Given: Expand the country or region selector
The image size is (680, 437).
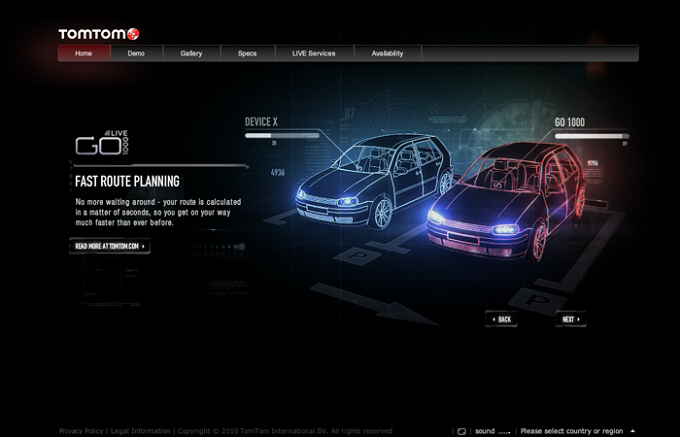Looking at the screenshot, I should pos(578,431).
